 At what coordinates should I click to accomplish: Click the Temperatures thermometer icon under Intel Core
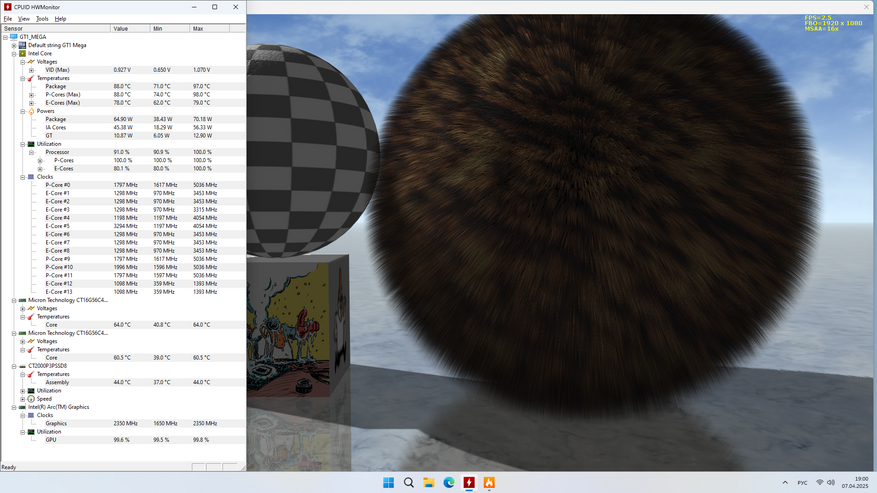coord(31,78)
